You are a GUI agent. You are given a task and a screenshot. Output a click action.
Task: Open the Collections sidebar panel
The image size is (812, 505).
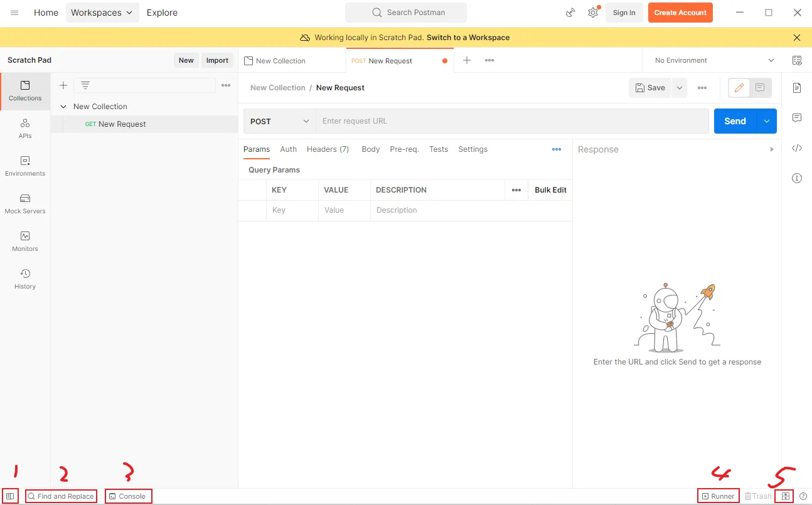(x=25, y=91)
